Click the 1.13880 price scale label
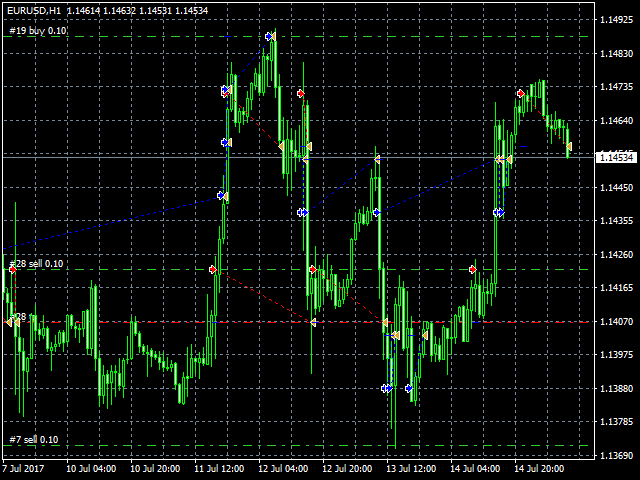Image resolution: width=640 pixels, height=480 pixels. point(616,388)
